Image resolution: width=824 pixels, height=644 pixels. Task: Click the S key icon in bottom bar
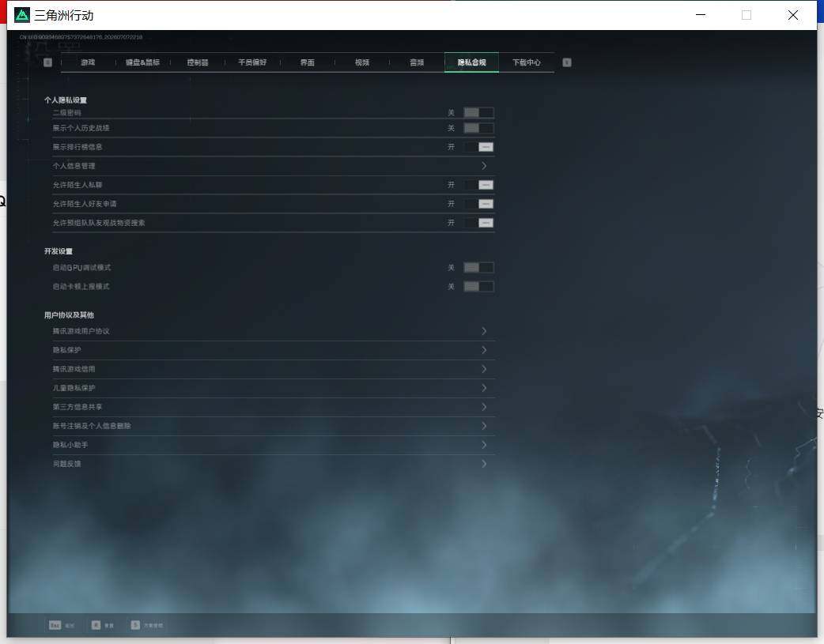(135, 625)
